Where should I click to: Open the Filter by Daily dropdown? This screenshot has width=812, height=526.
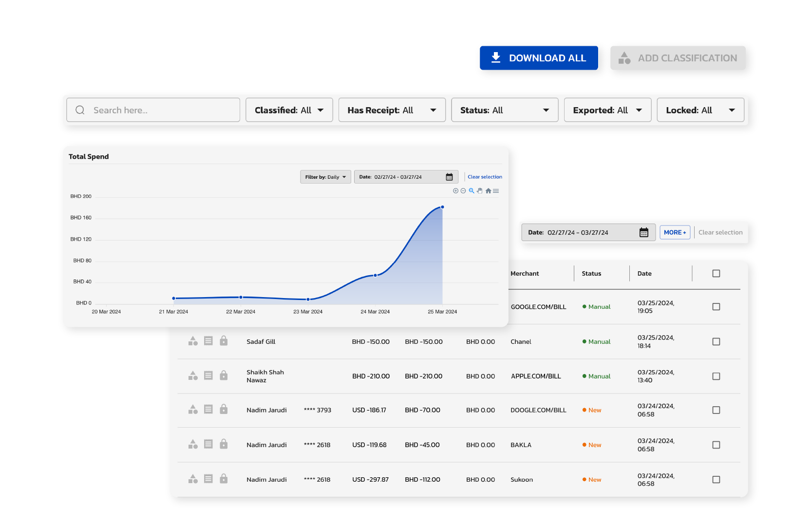coord(325,177)
